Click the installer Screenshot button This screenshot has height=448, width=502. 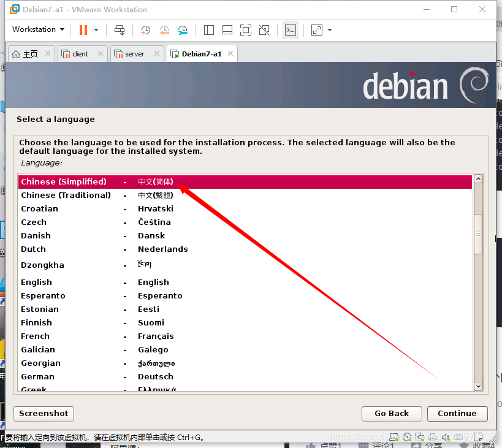pos(44,414)
